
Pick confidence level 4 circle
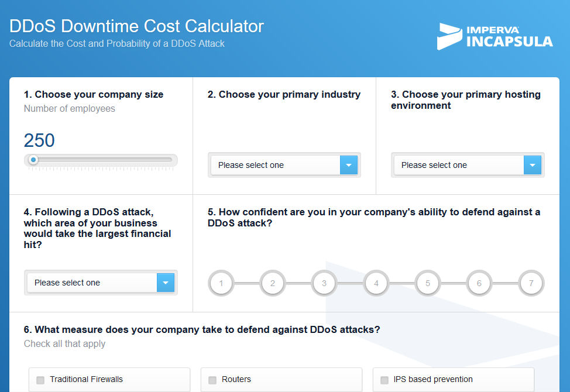click(x=376, y=283)
